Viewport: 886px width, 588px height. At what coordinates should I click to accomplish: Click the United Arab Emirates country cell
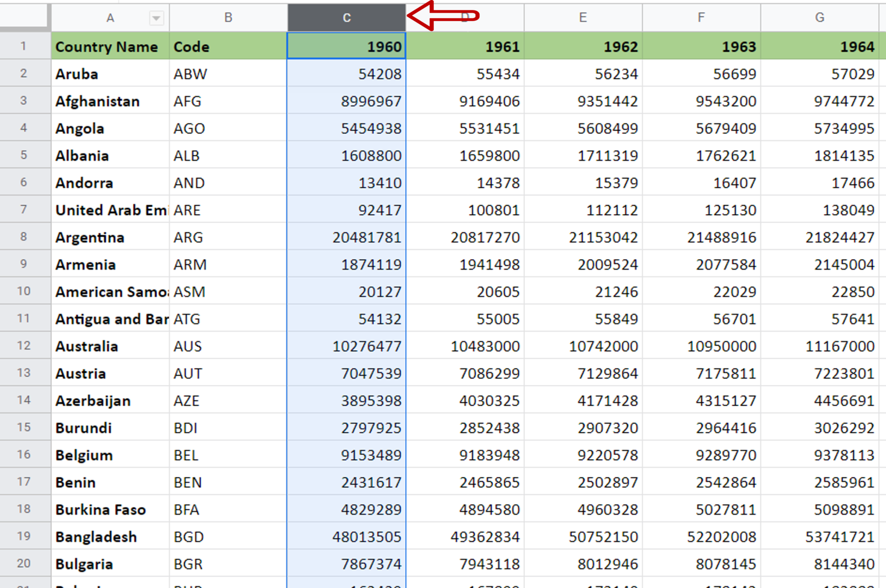click(108, 210)
